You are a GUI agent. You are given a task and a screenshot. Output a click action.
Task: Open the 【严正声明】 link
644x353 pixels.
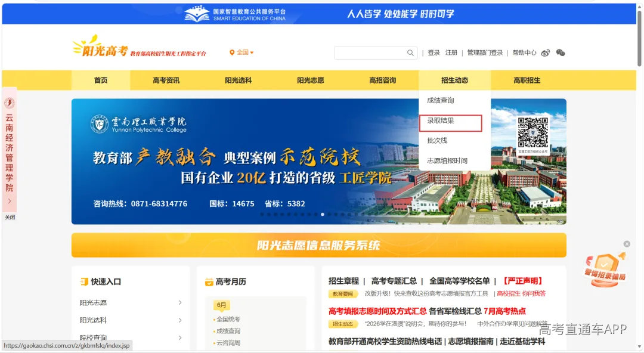[x=523, y=281]
